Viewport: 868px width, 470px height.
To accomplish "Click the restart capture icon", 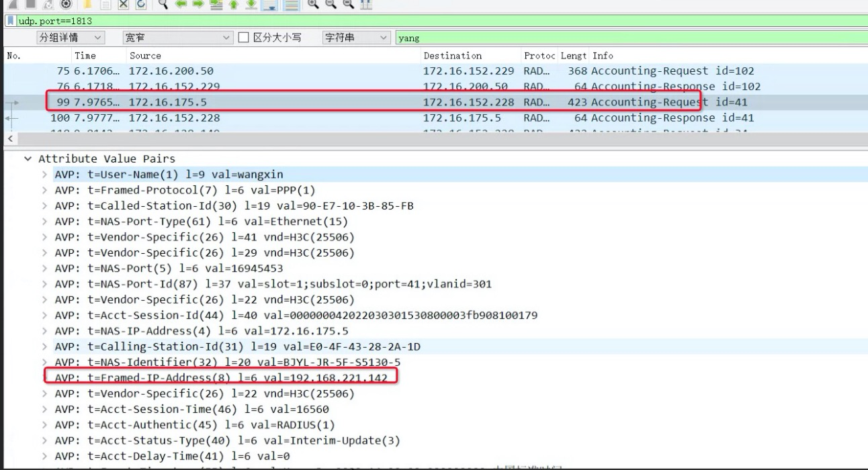I will (48, 4).
